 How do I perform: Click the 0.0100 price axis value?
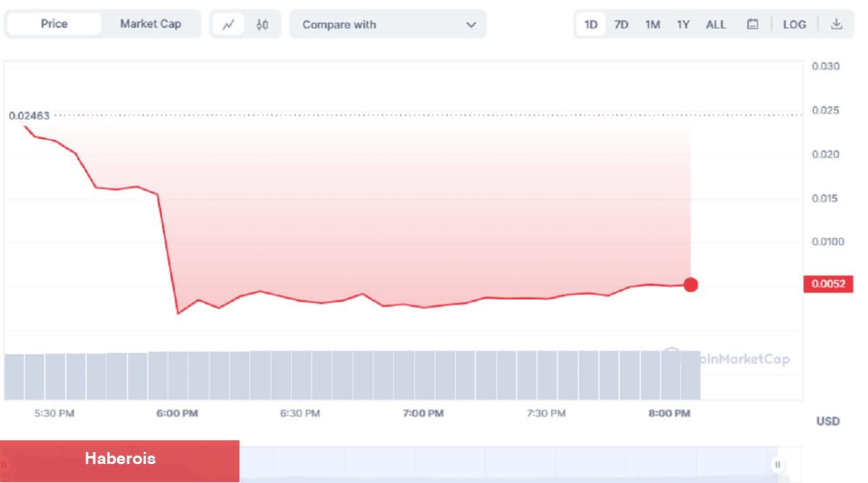click(827, 241)
